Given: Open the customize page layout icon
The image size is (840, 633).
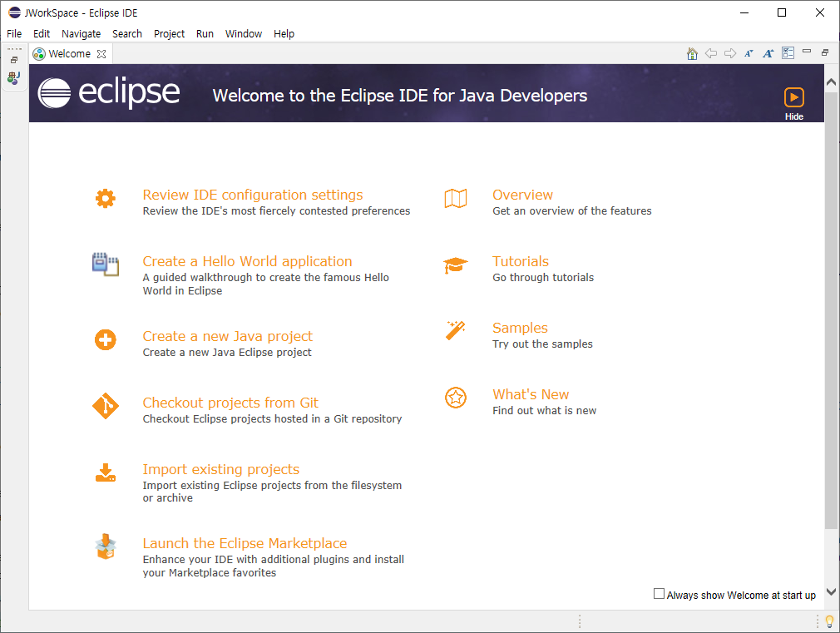Looking at the screenshot, I should point(788,53).
